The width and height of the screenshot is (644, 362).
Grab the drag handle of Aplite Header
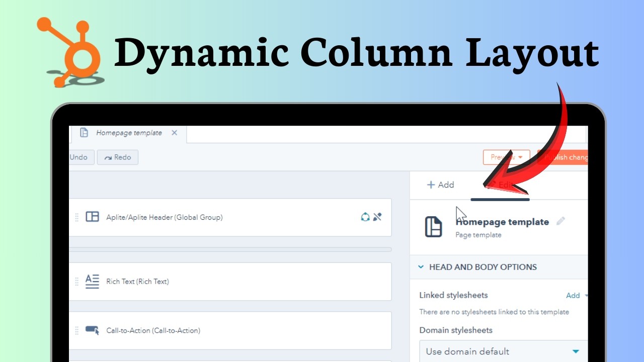[x=77, y=217]
